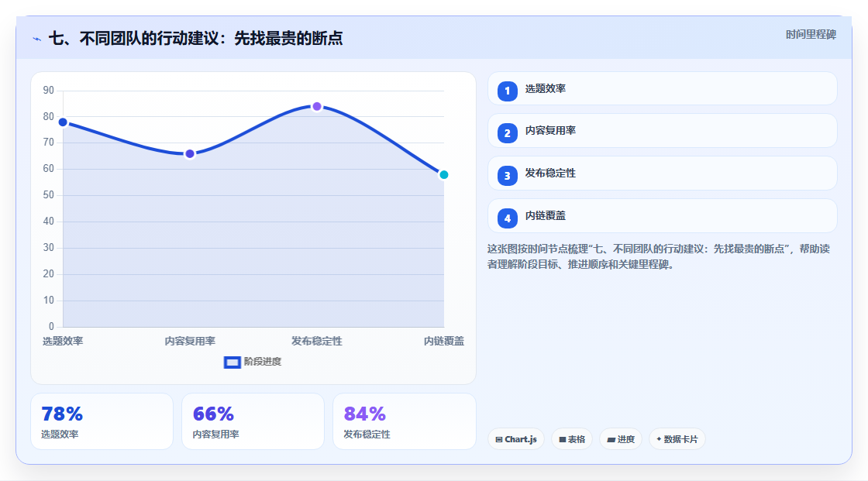Image resolution: width=868 pixels, height=481 pixels.
Task: Click numbered badge 2 for 内容复用率
Action: pyautogui.click(x=507, y=133)
